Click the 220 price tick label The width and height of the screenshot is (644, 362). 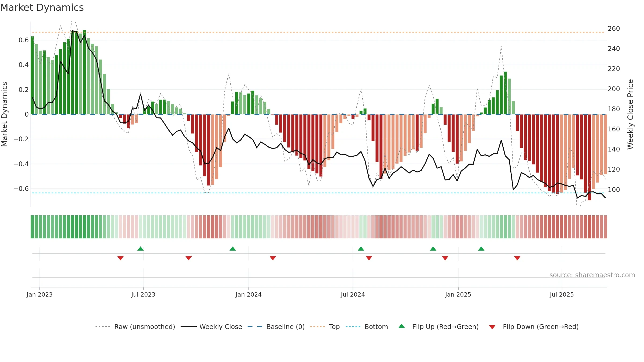[614, 69]
